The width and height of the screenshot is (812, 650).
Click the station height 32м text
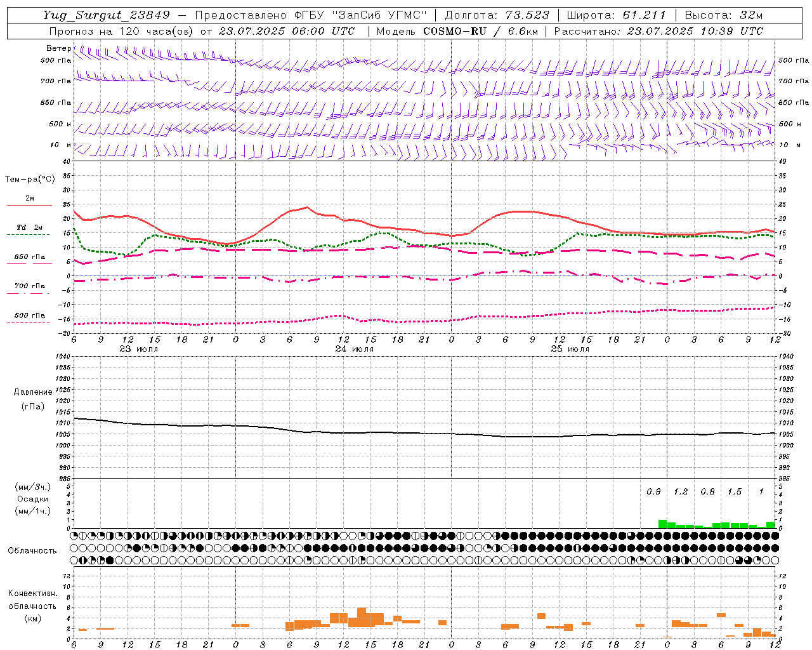(751, 15)
